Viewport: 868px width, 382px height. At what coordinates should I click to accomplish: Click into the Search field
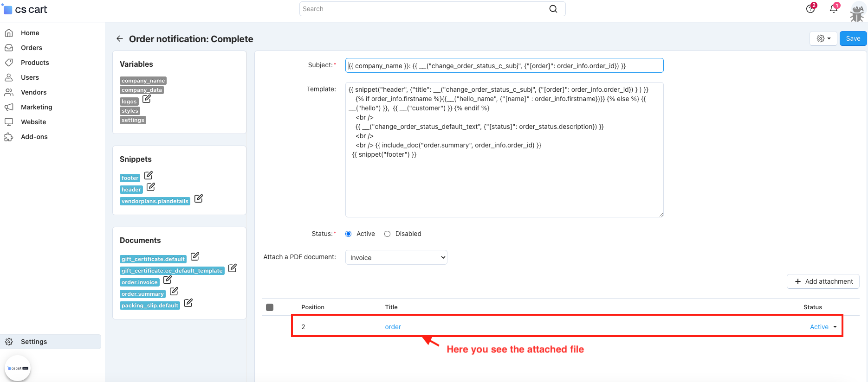(x=425, y=9)
